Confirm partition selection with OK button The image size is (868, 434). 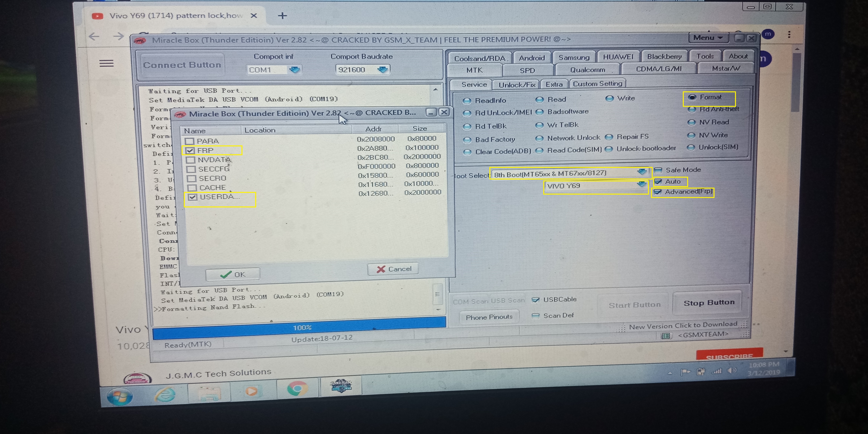(x=232, y=274)
